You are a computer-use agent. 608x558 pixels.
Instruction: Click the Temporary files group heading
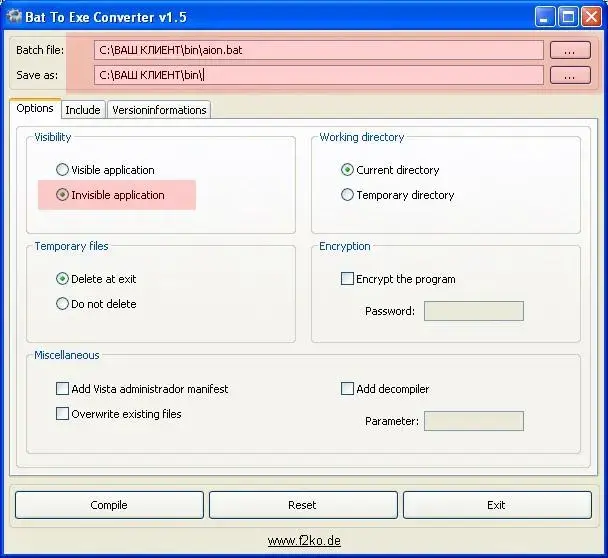pyautogui.click(x=71, y=246)
